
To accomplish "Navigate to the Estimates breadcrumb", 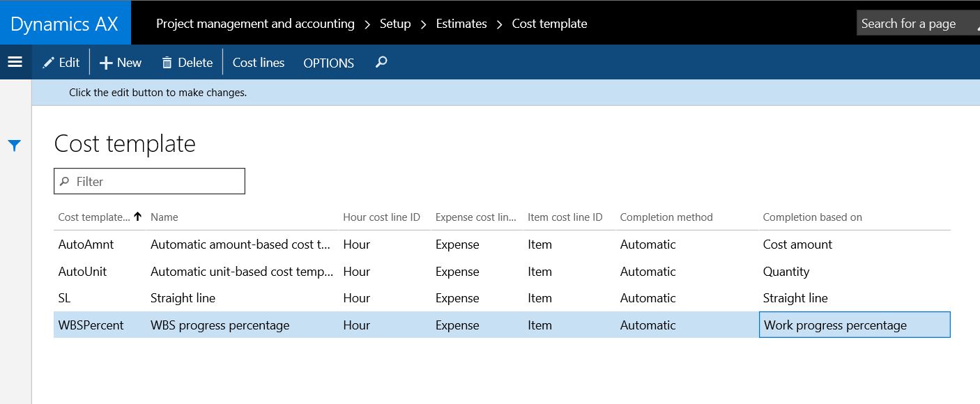I will (461, 23).
